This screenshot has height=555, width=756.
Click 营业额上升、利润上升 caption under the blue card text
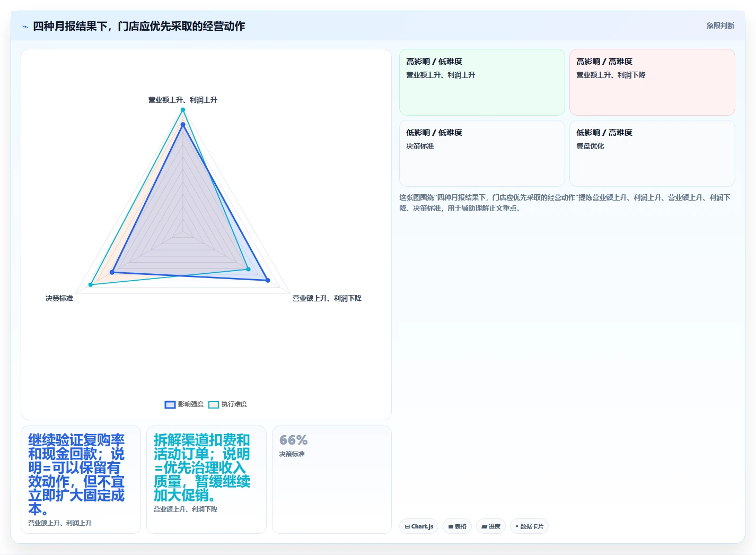click(60, 523)
